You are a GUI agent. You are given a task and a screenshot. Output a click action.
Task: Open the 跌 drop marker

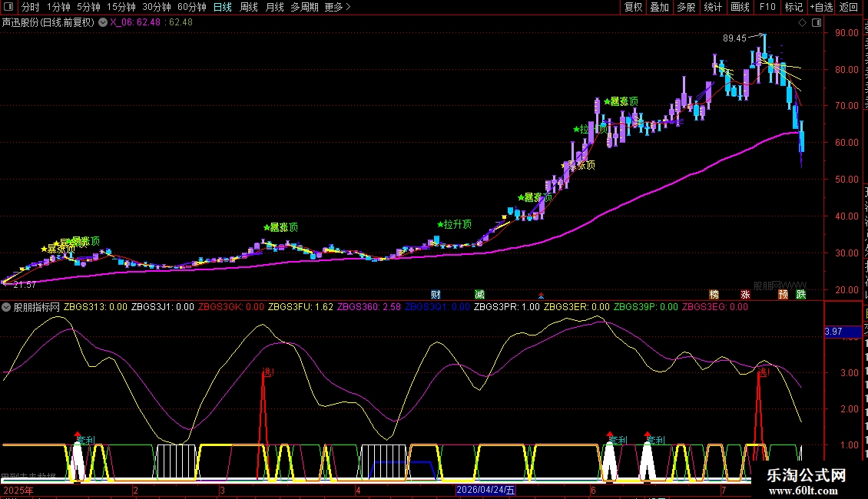coord(801,294)
